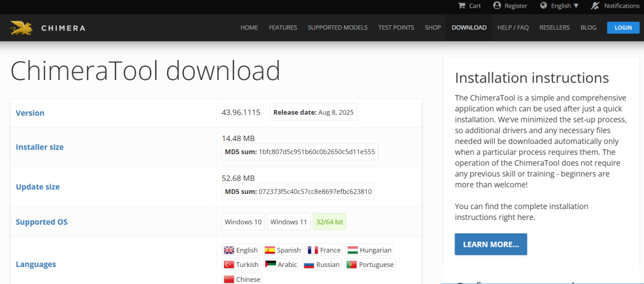The width and height of the screenshot is (644, 284).
Task: Click the Portuguese flag icon
Action: point(352,264)
